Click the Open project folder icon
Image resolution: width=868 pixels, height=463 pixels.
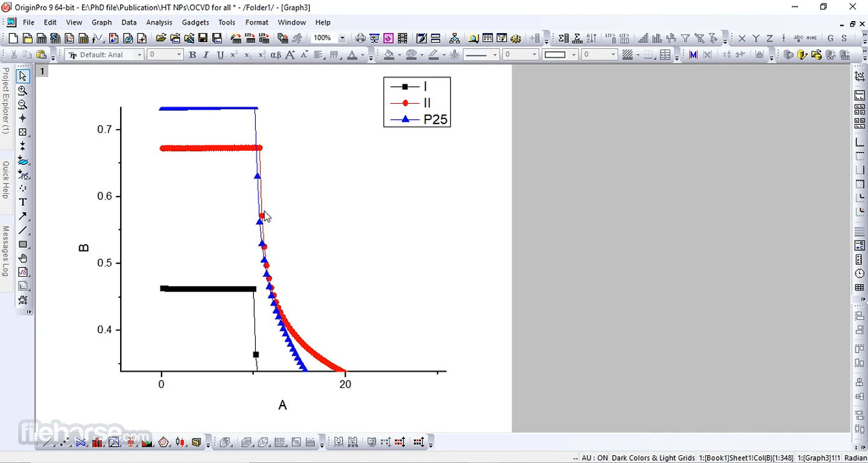pyautogui.click(x=161, y=39)
